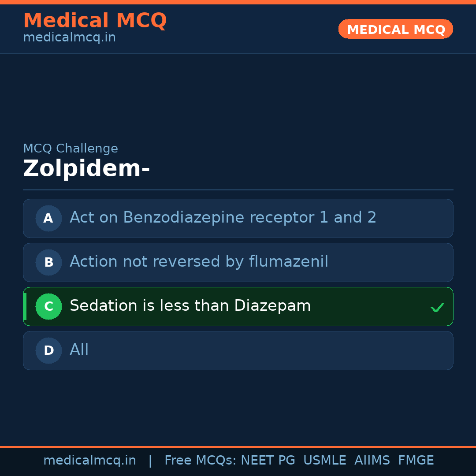Click the letter B circle badge

tap(48, 262)
